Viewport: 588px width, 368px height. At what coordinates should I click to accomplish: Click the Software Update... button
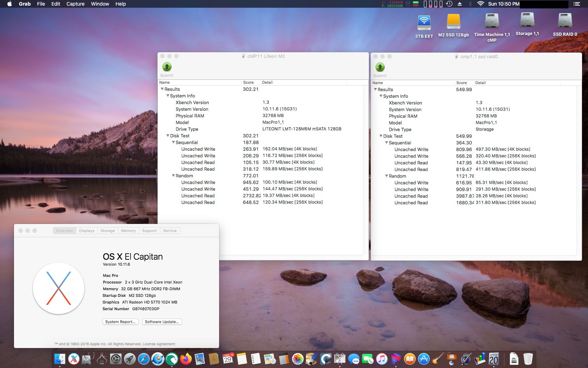coord(162,322)
